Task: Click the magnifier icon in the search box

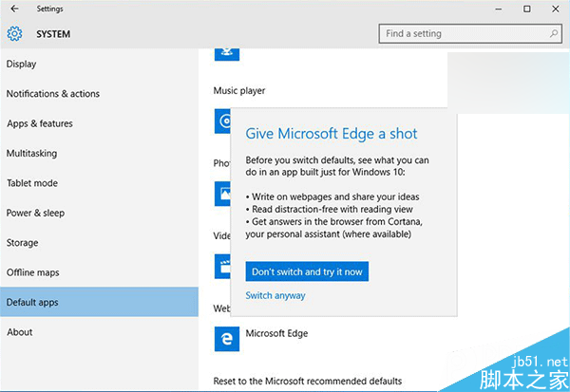Action: (x=555, y=34)
